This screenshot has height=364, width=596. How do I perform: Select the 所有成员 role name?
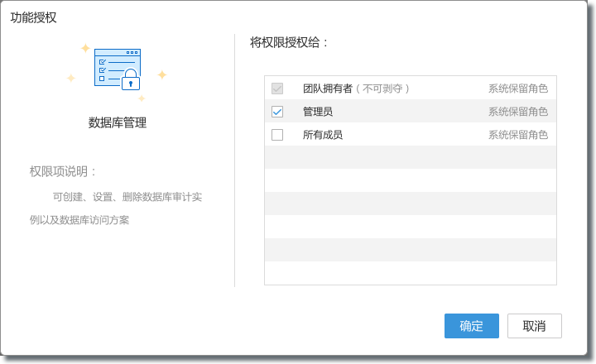click(323, 135)
